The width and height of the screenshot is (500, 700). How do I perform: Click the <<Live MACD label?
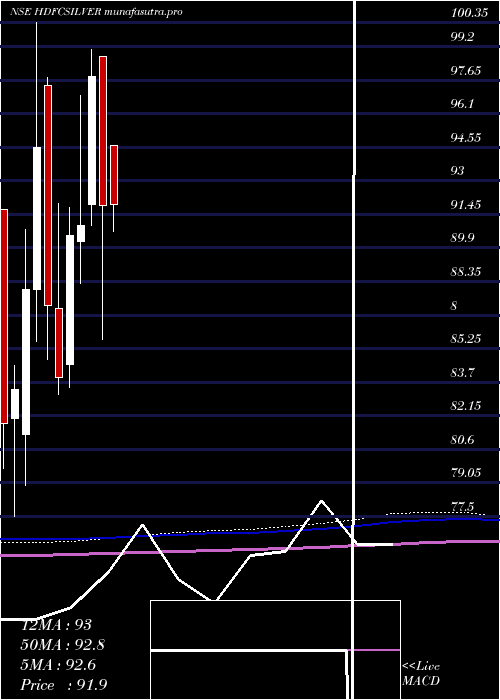[421, 674]
